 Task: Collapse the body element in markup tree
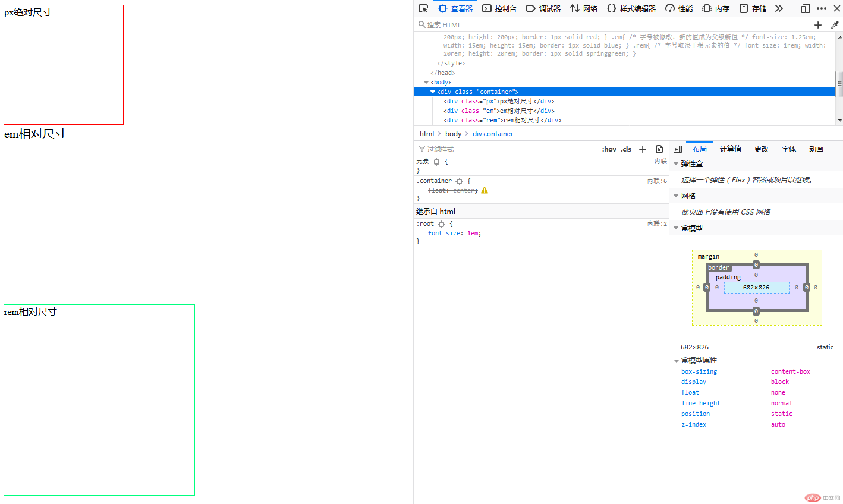click(x=426, y=83)
